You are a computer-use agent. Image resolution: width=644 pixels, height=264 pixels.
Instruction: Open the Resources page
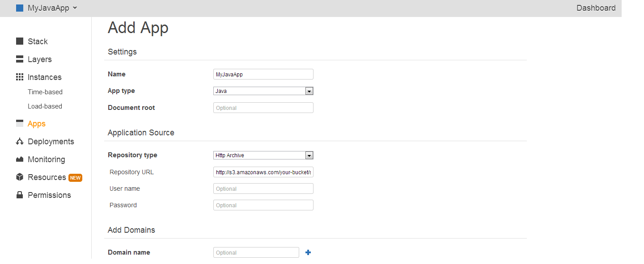tap(47, 177)
